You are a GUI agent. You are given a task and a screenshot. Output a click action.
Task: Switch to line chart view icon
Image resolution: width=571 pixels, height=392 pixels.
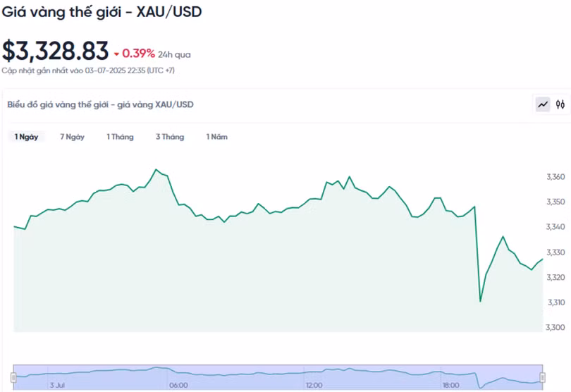pos(543,105)
